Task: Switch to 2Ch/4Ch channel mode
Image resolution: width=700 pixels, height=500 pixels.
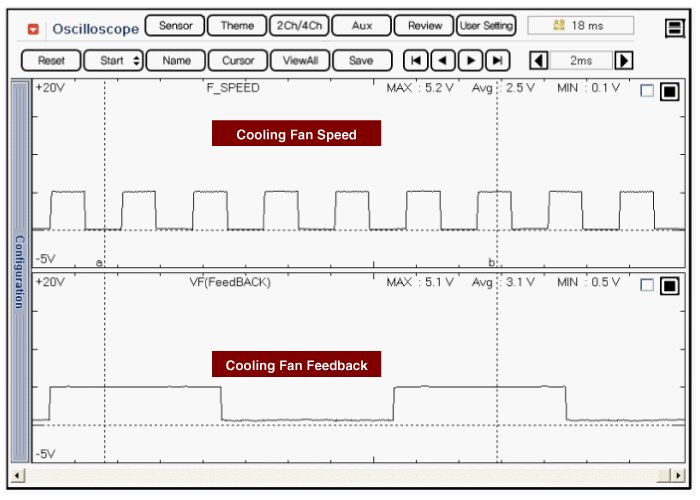Action: 298,26
